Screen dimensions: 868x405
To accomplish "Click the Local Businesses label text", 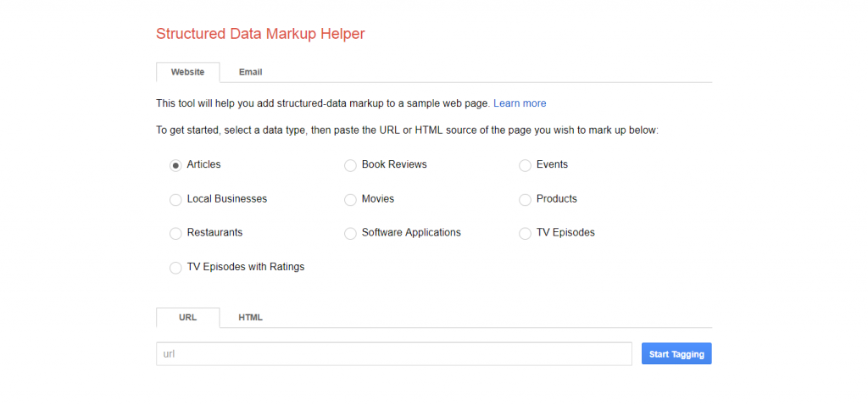I will tap(226, 199).
